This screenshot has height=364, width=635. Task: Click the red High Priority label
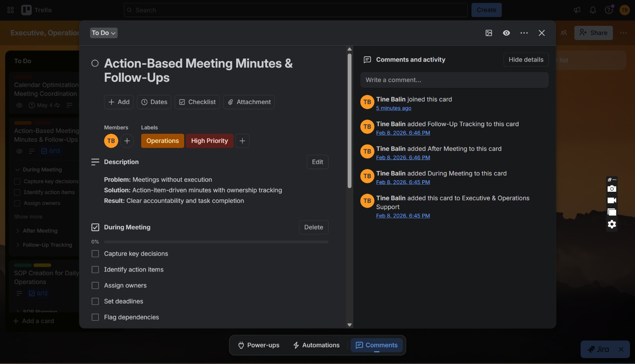pyautogui.click(x=210, y=141)
